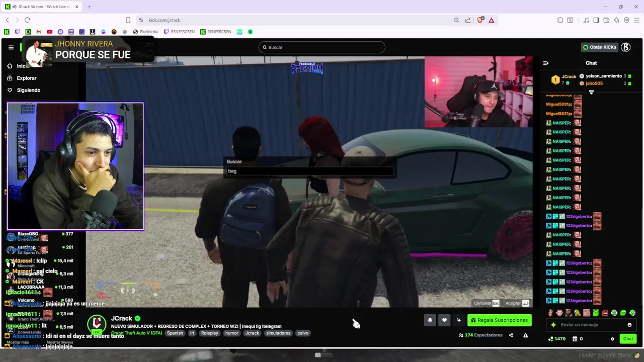
Task: Go back with the browser back arrow
Action: 8,20
